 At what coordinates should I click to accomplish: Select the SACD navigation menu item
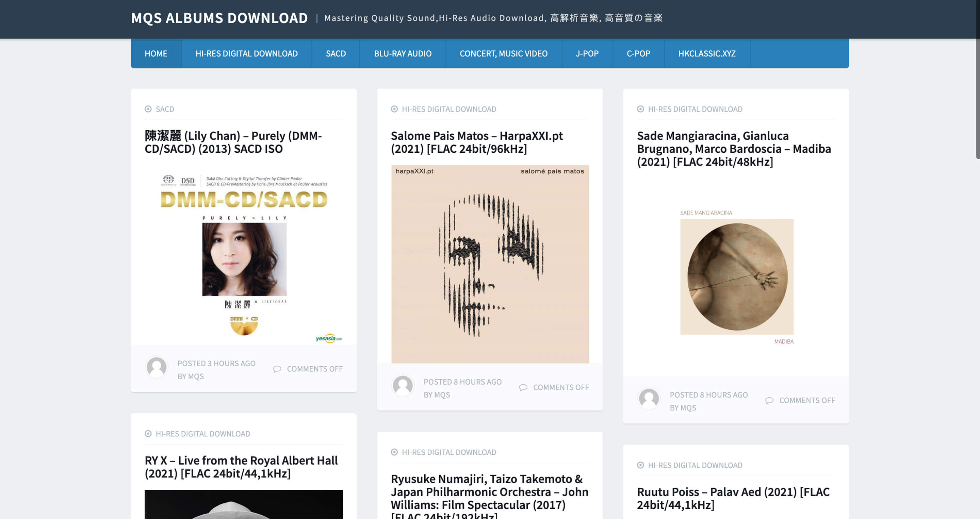[336, 54]
